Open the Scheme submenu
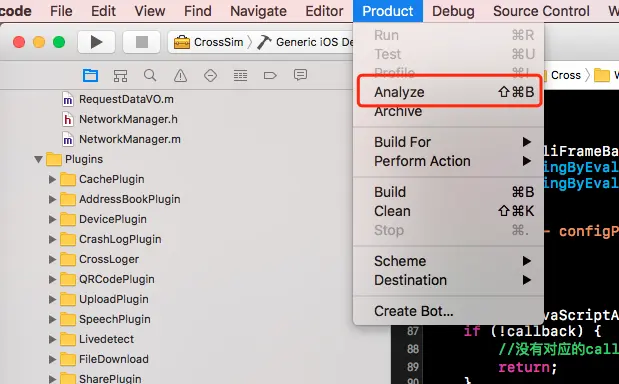Image resolution: width=619 pixels, height=384 pixels. click(x=448, y=261)
